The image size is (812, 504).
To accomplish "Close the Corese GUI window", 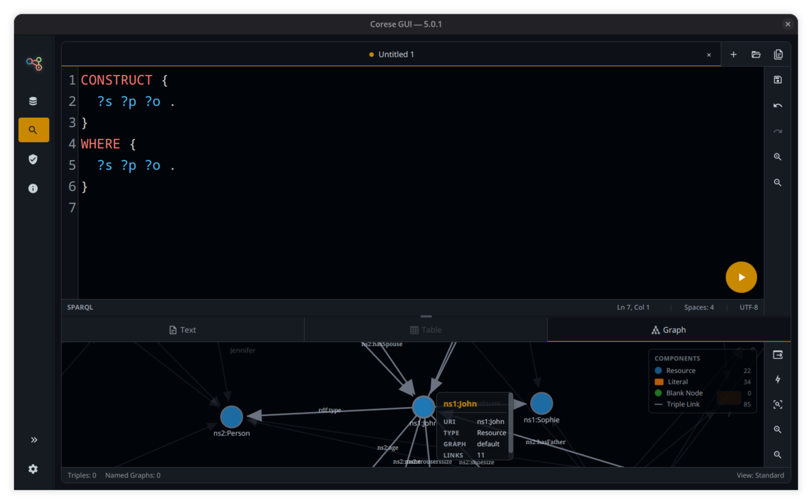I will 787,24.
